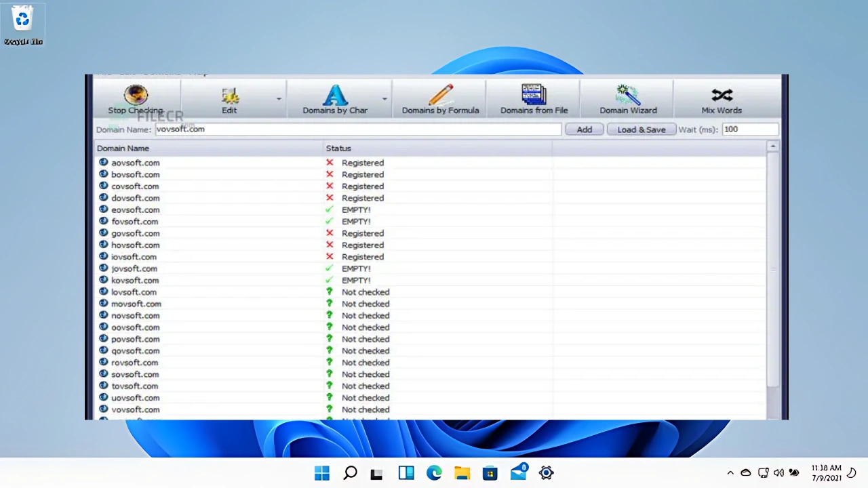Select the lovsoft.com row
868x488 pixels.
click(x=431, y=292)
